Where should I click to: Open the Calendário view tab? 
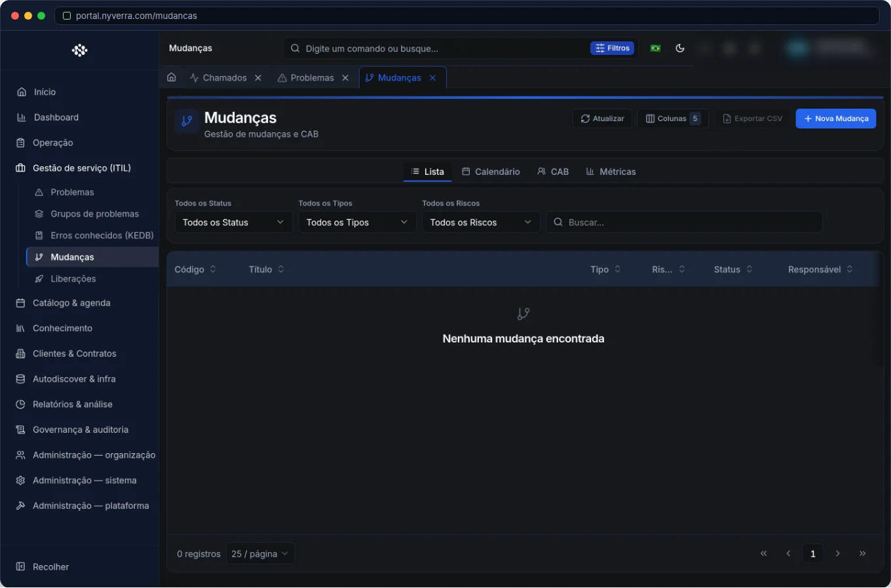tap(491, 172)
